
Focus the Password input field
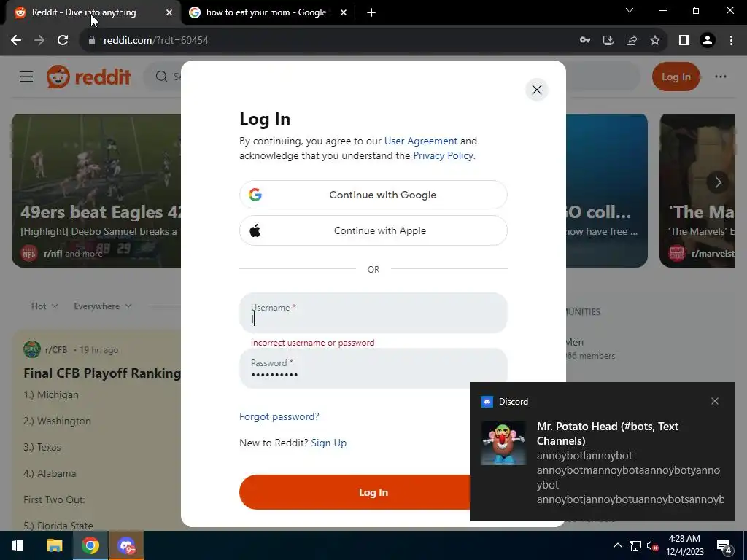point(373,368)
